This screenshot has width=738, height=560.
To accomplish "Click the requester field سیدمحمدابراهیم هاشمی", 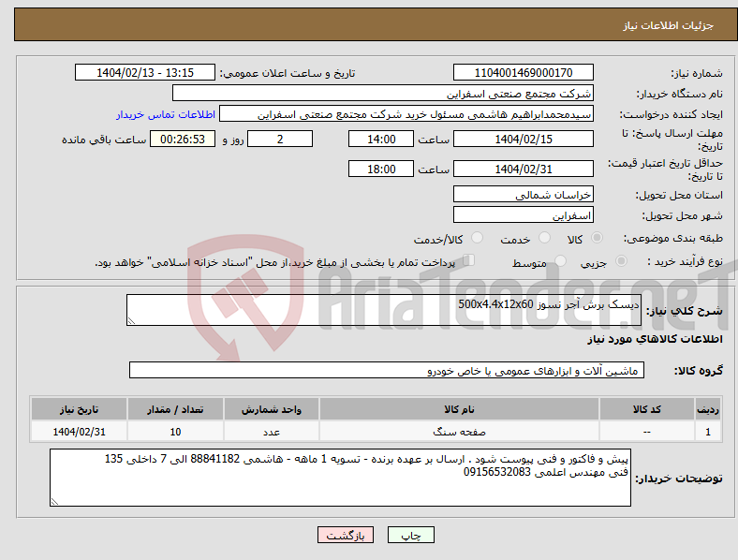I will point(406,114).
